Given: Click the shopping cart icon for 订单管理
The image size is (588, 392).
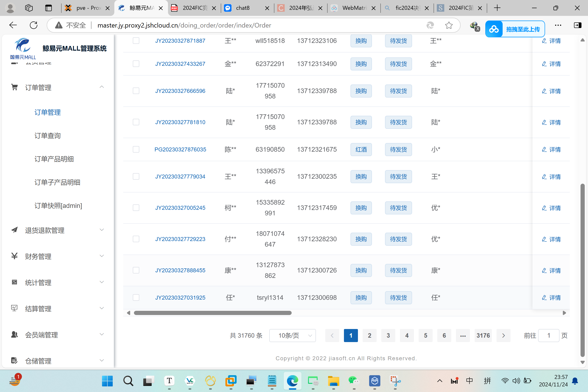Looking at the screenshot, I should [x=14, y=87].
